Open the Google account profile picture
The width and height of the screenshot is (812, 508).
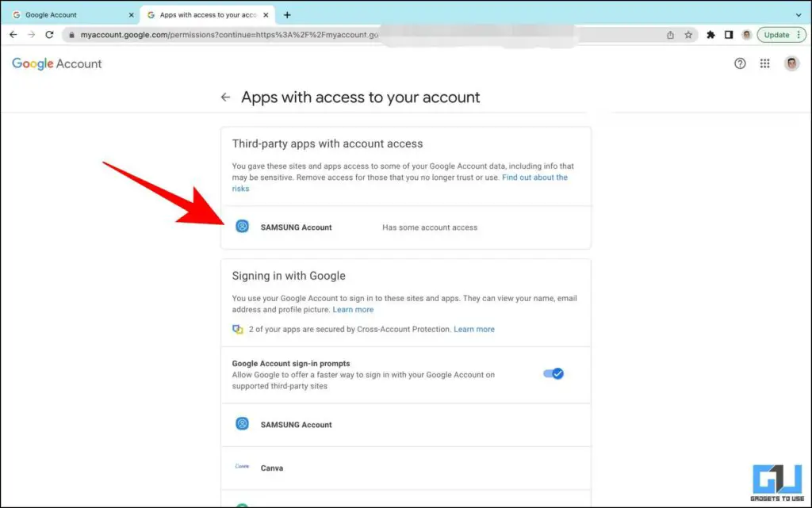point(791,63)
